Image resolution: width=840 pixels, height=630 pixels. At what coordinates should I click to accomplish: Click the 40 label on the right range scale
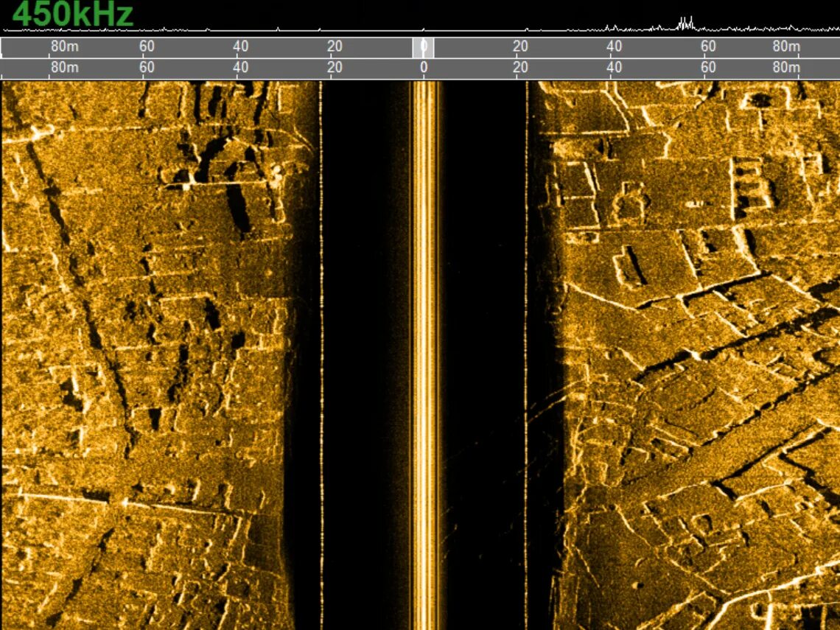point(614,46)
